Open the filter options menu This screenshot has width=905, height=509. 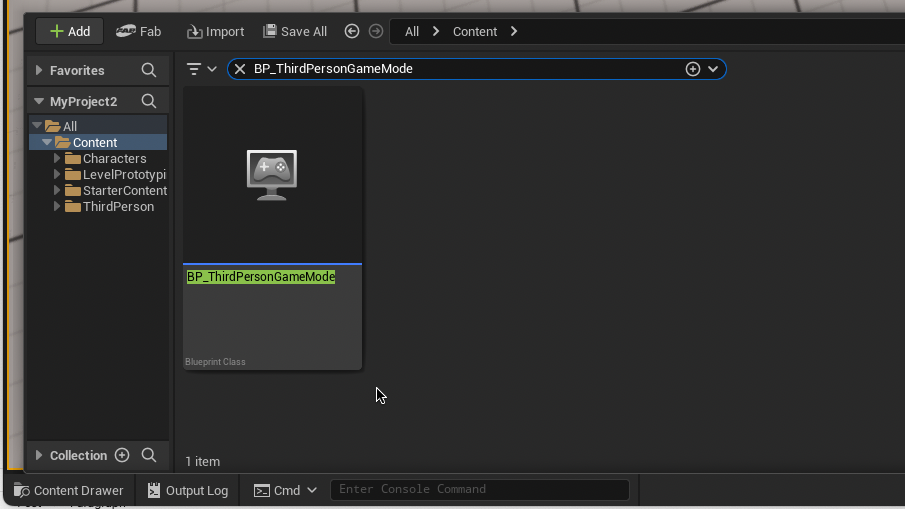pos(201,69)
